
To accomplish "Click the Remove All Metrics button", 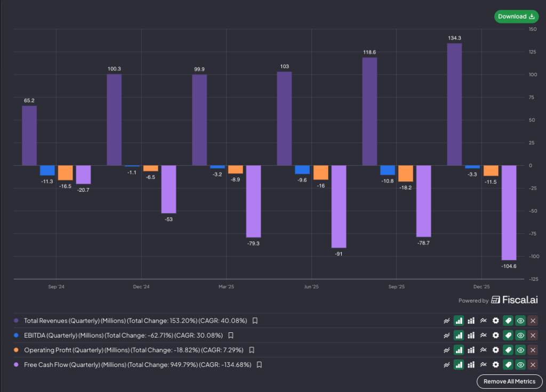I will 509,381.
